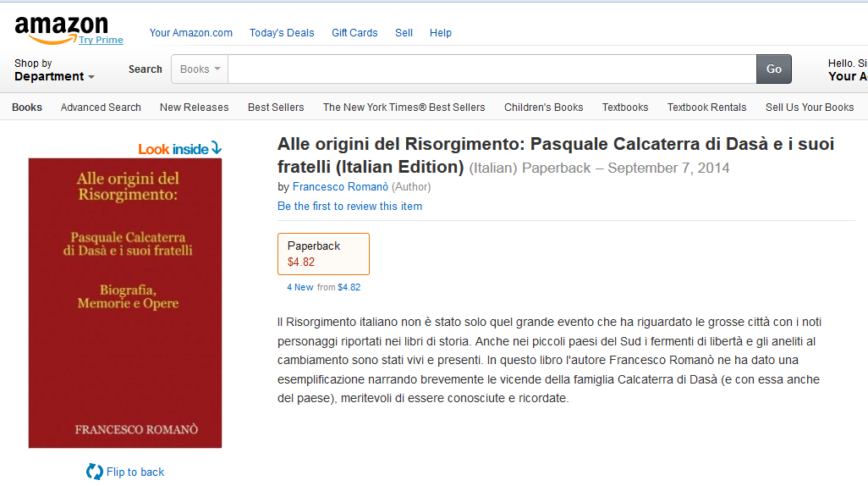This screenshot has width=868, height=486.
Task: Select the Advanced Search tab
Action: (101, 108)
